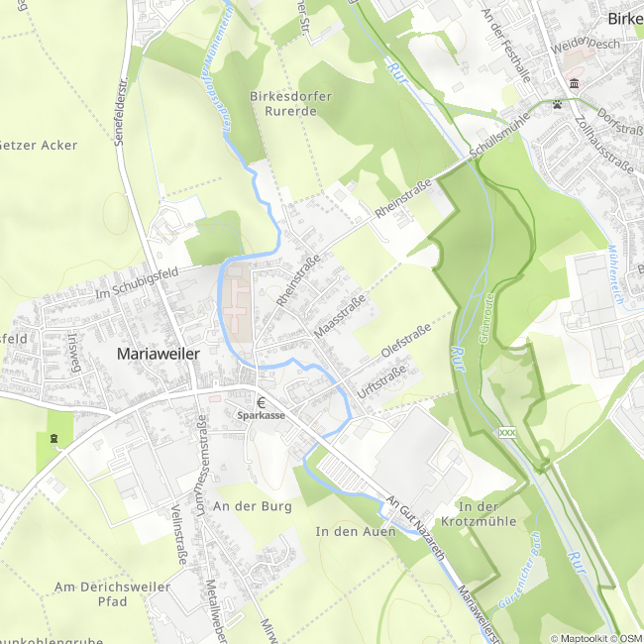This screenshot has width=644, height=644.
Task: Click the In der Krotzmühle label
Action: [x=479, y=514]
